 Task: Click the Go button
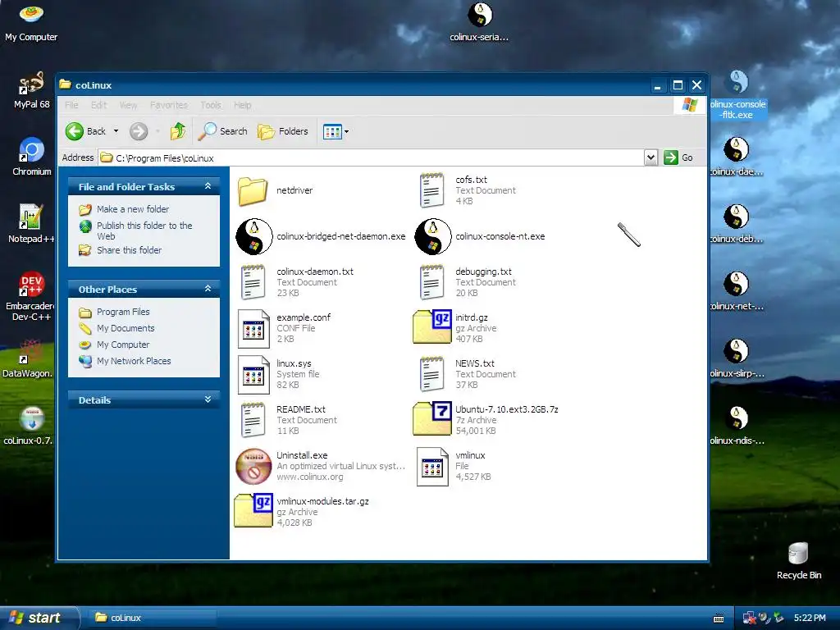[678, 157]
